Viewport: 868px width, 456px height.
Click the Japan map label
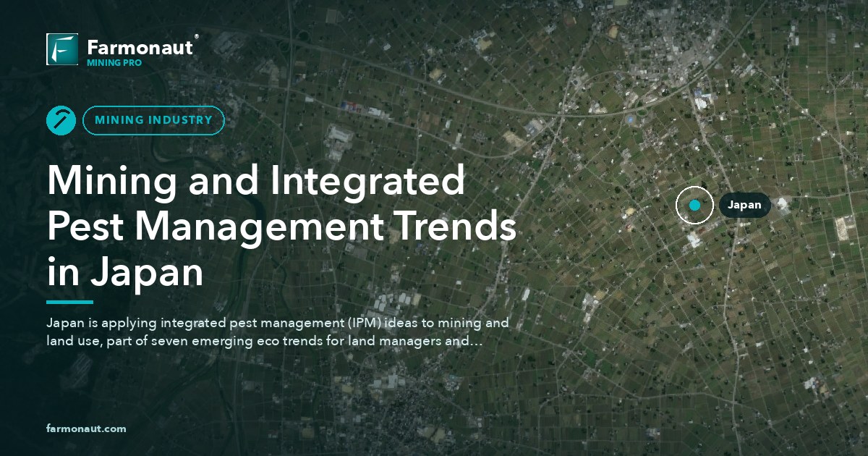[744, 206]
